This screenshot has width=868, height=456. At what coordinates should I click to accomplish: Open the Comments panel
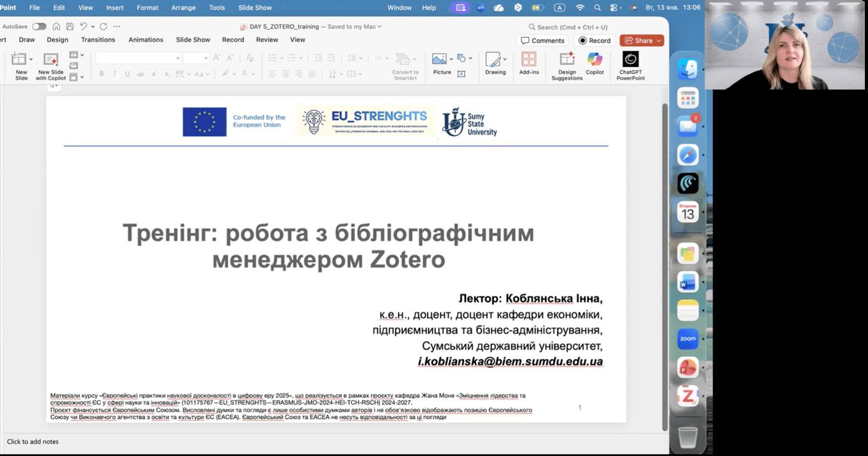tap(542, 40)
